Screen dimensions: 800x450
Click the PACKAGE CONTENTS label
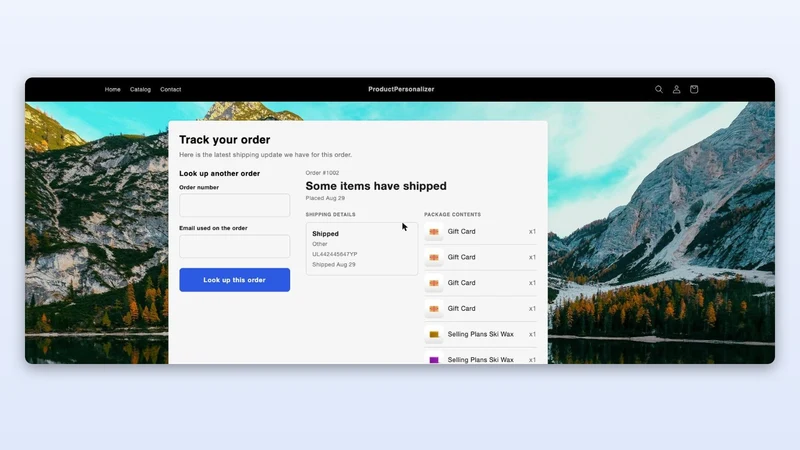(453, 215)
